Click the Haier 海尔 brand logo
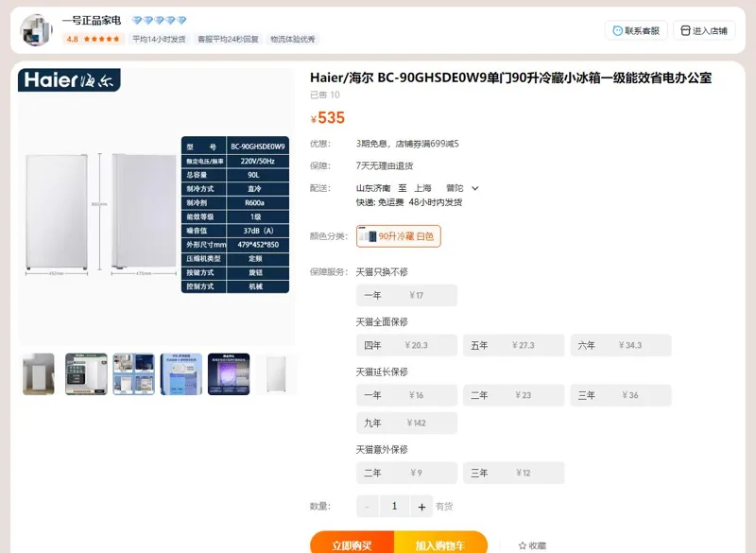This screenshot has width=756, height=553. pos(69,80)
